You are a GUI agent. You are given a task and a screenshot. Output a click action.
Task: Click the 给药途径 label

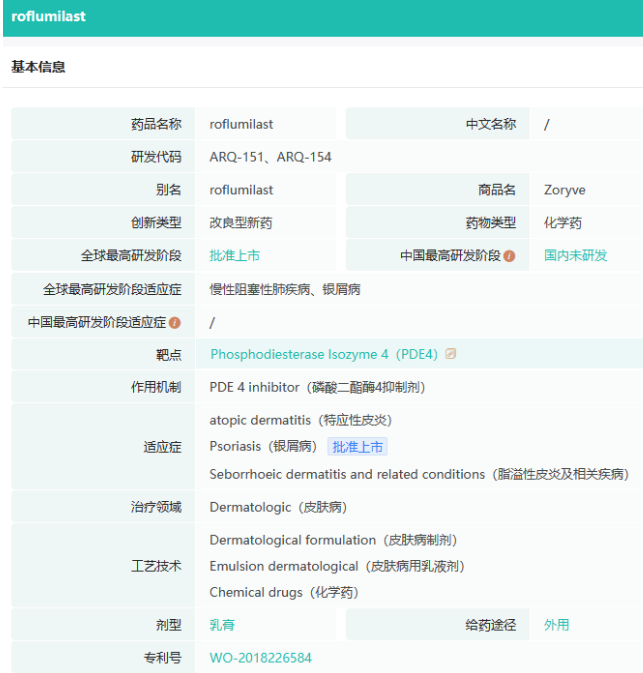491,625
